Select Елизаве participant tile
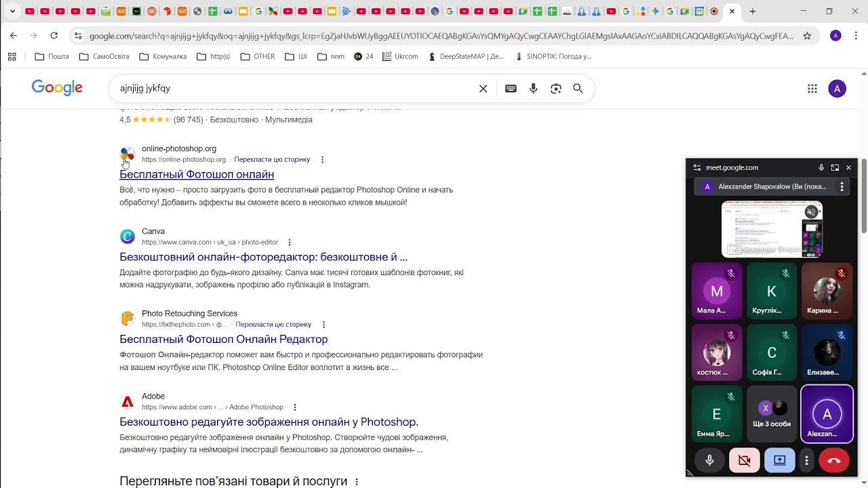 tap(827, 352)
